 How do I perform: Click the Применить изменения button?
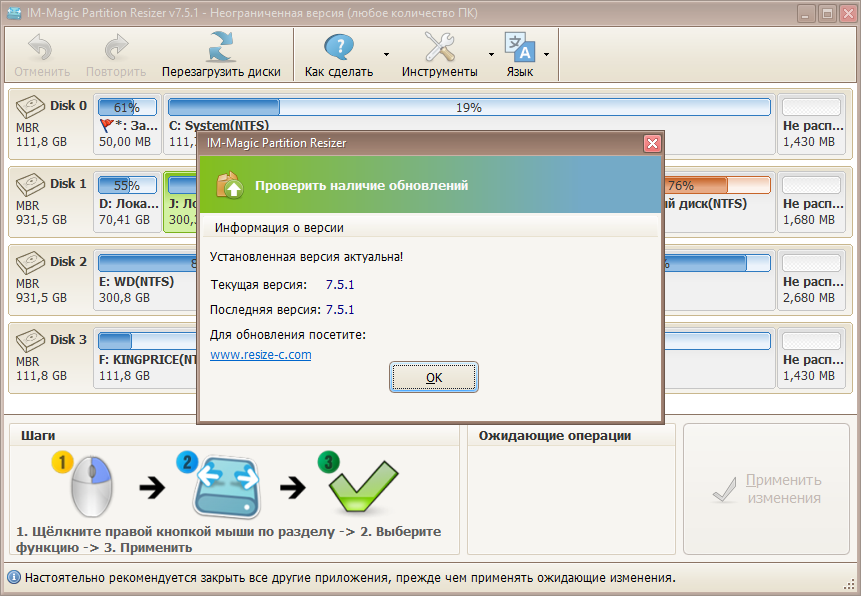pos(767,489)
